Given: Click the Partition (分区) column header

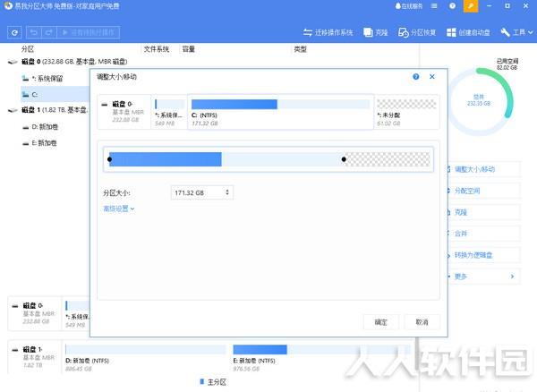Looking at the screenshot, I should point(28,49).
